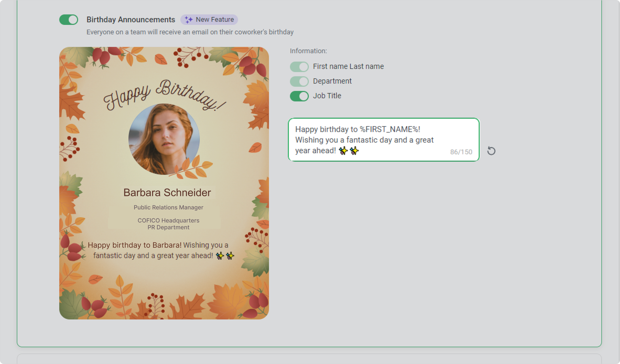Click Public Relations Manager job title text
This screenshot has height=364, width=620.
click(168, 207)
